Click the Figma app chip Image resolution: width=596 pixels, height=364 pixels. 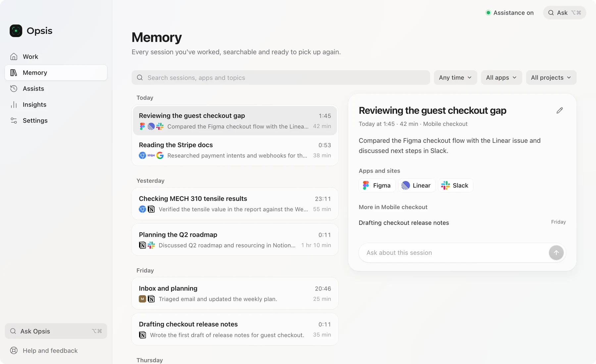[377, 185]
